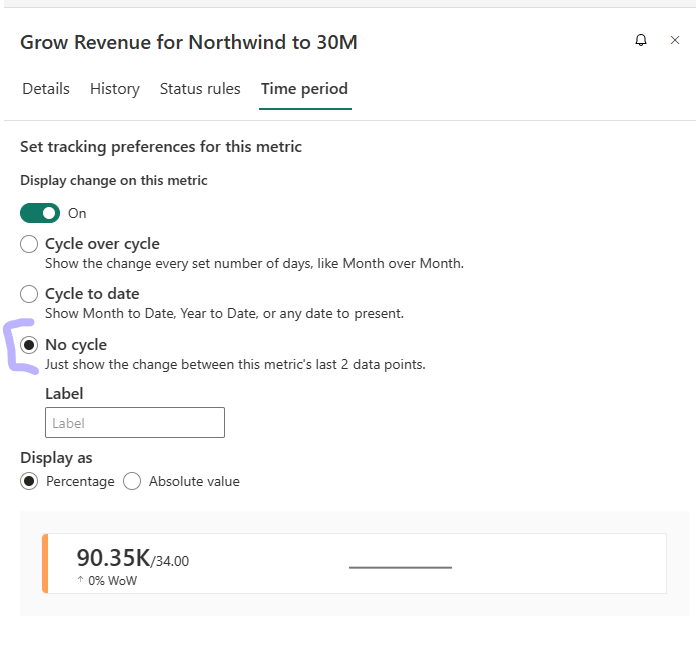The image size is (696, 652).
Task: Choose the Cycle to date option
Action: tap(29, 294)
